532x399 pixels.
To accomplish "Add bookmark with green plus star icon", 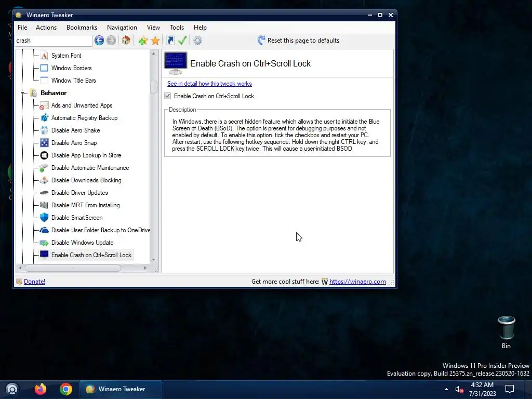I will (142, 41).
